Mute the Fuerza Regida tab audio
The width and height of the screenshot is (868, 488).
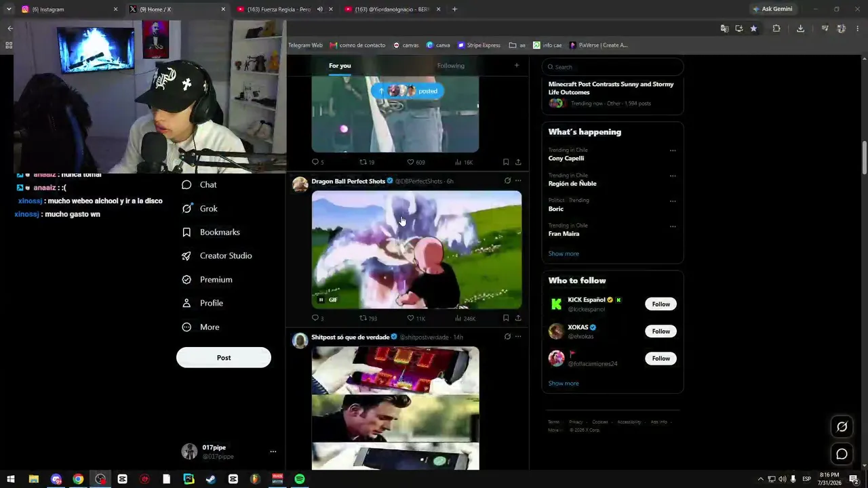[x=320, y=9]
